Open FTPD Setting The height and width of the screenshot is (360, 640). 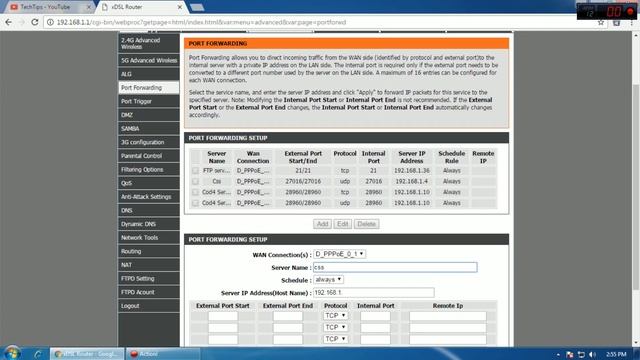[149, 279]
